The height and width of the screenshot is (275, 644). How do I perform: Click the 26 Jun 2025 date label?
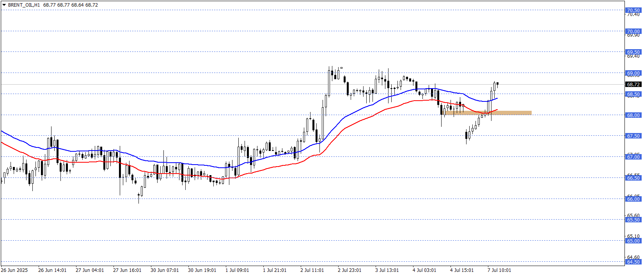[14, 270]
